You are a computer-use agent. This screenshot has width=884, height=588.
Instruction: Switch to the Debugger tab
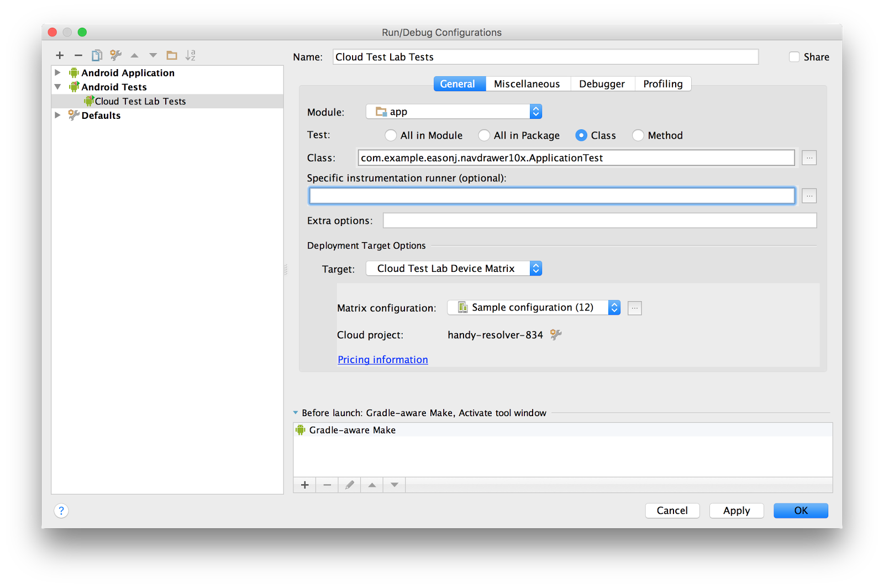coord(602,83)
